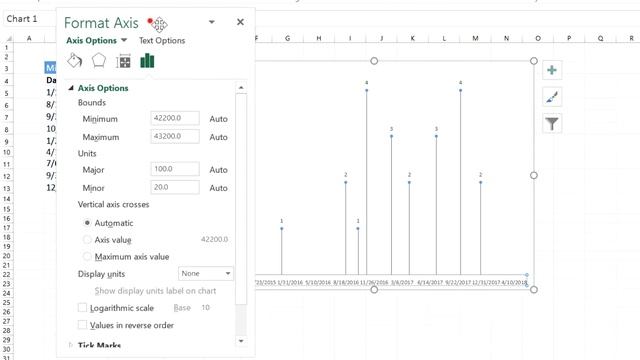Screen dimensions: 640x360
Task: Open the Chart Styles paintbrush button
Action: (x=552, y=97)
